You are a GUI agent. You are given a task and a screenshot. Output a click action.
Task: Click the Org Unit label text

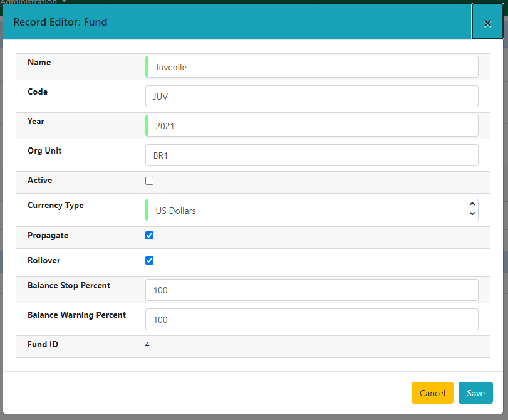[x=44, y=151]
